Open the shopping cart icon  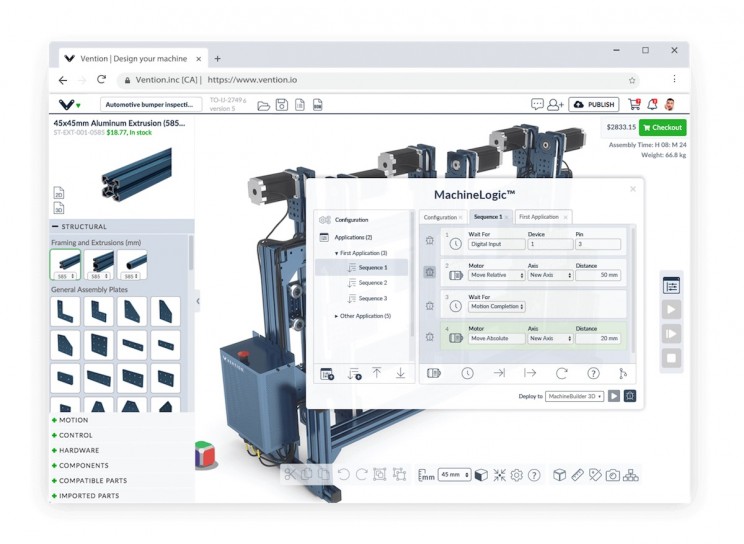[634, 104]
